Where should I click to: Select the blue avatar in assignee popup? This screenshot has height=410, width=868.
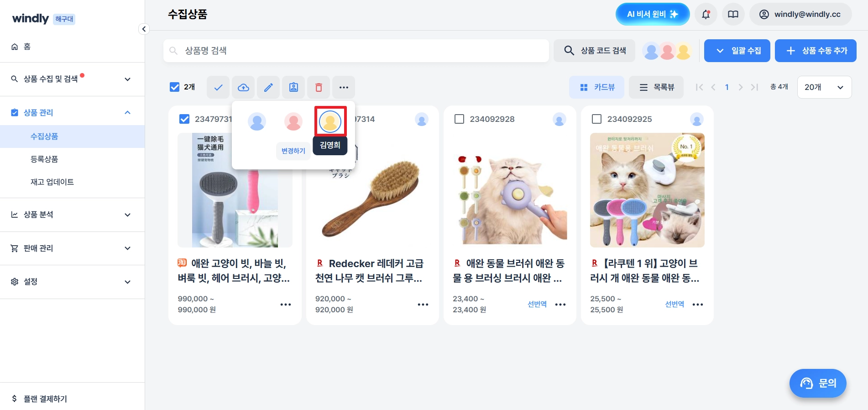tap(257, 121)
